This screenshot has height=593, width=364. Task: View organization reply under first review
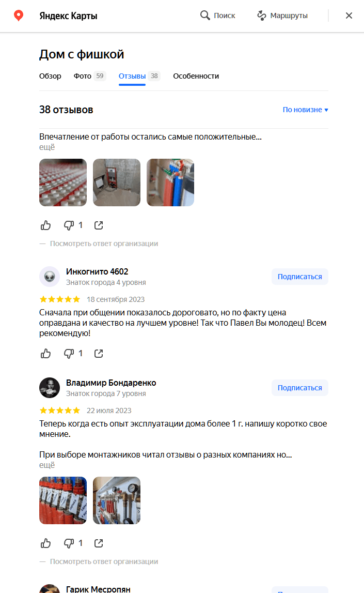104,244
